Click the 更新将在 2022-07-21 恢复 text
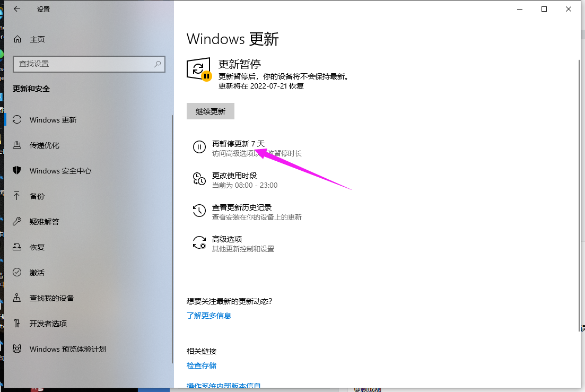 click(x=261, y=86)
